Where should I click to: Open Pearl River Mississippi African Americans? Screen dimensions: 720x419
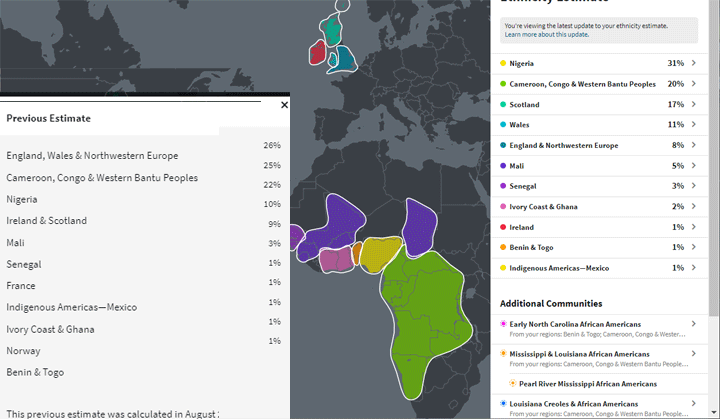pos(588,384)
